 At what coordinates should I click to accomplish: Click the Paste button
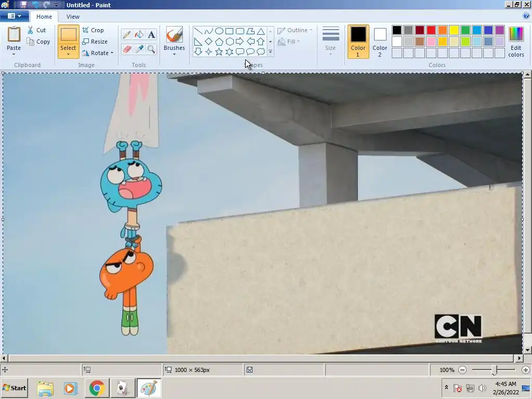tap(14, 38)
